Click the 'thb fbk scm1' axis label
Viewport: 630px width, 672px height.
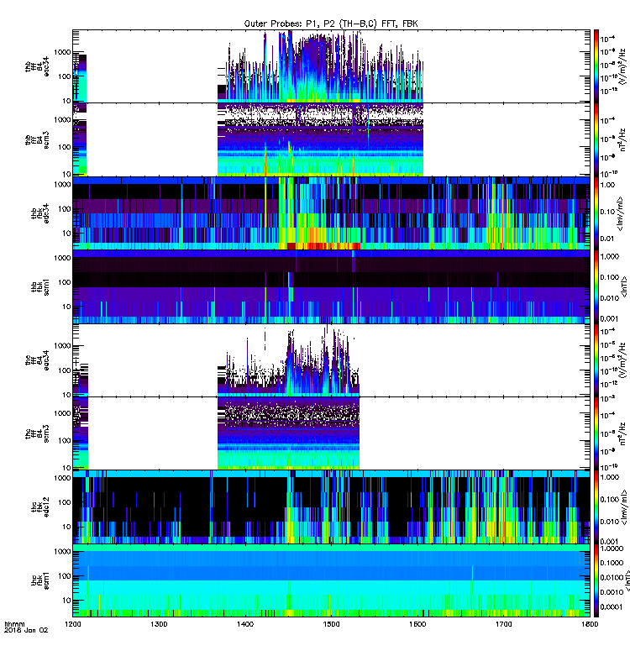(39, 286)
